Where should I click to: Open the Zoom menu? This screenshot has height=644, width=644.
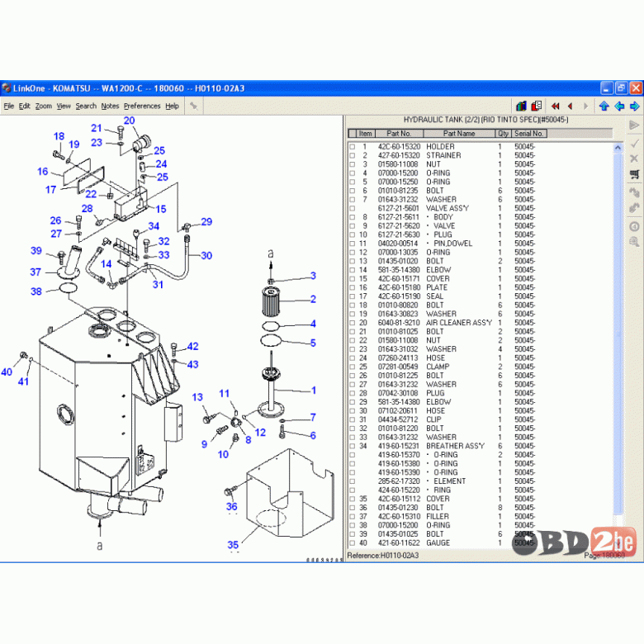point(44,106)
